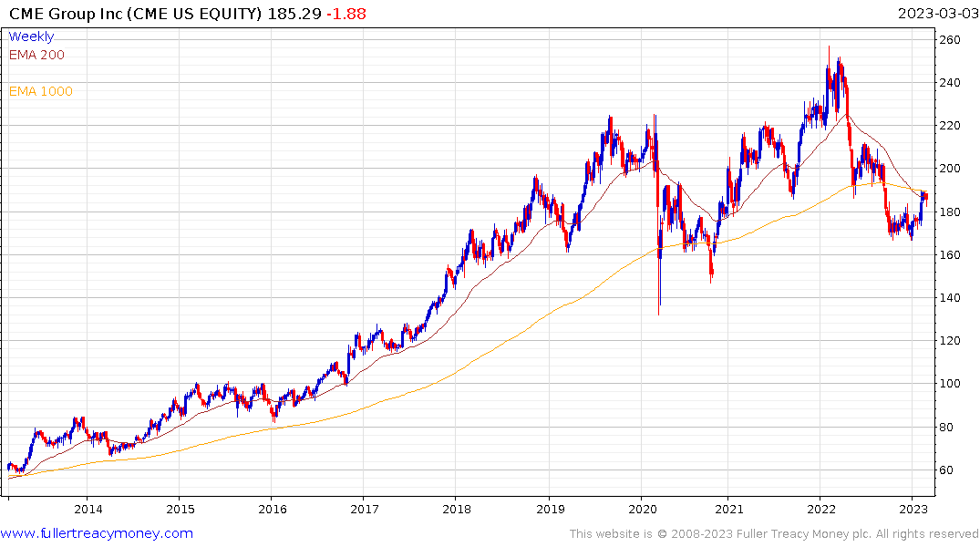Click the 140 price axis label
This screenshot has height=547, width=980.
click(x=950, y=297)
